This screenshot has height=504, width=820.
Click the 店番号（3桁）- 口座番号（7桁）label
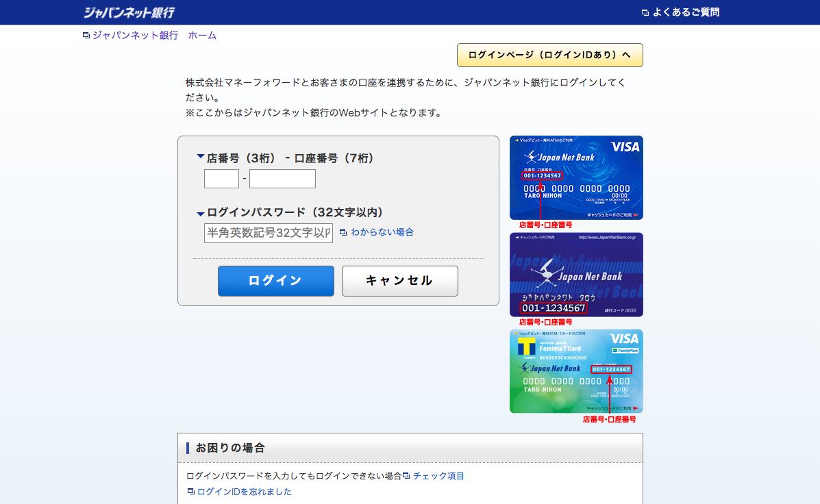[x=290, y=158]
